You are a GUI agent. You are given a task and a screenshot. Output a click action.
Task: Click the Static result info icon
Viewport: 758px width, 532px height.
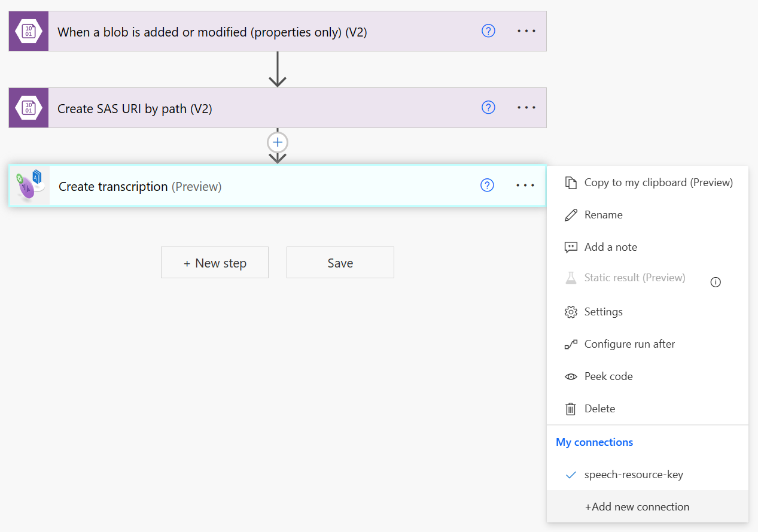[716, 282]
